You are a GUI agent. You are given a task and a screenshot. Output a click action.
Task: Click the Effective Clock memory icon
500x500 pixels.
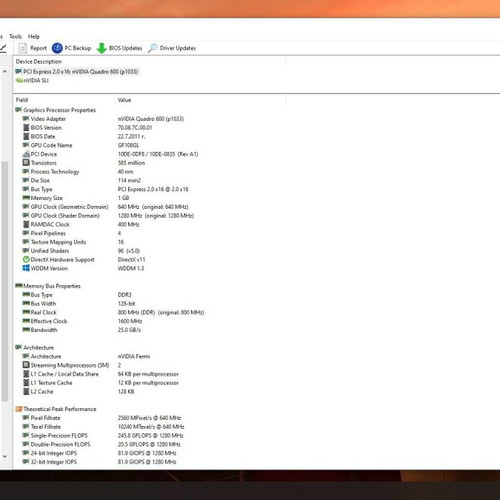click(x=26, y=321)
